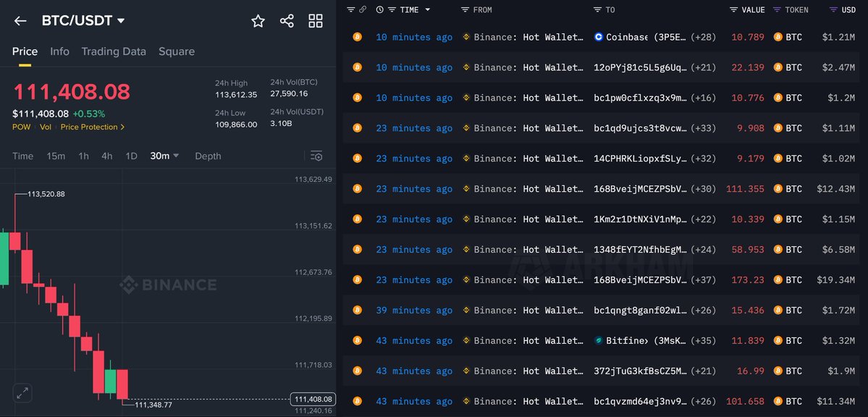Click the 111,408.08 current price label on chart axis
The image size is (868, 417).
313,399
